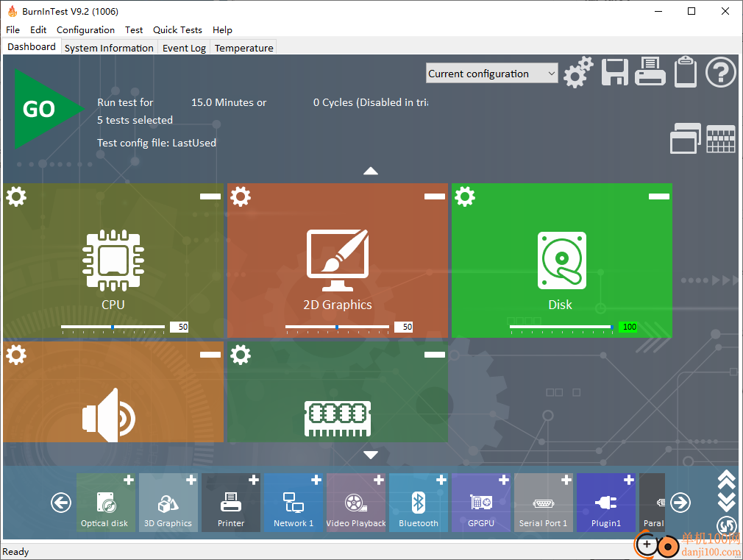The image size is (743, 560).
Task: Click the double down chevron
Action: tap(726, 503)
